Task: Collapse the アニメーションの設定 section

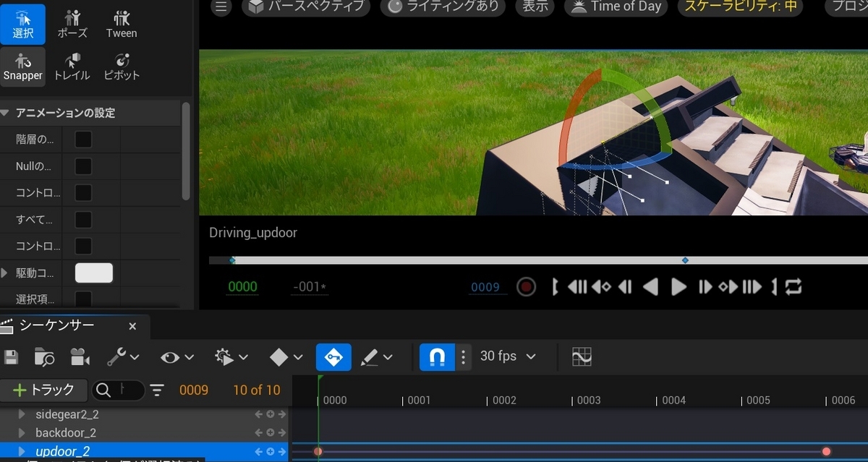Action: click(6, 113)
